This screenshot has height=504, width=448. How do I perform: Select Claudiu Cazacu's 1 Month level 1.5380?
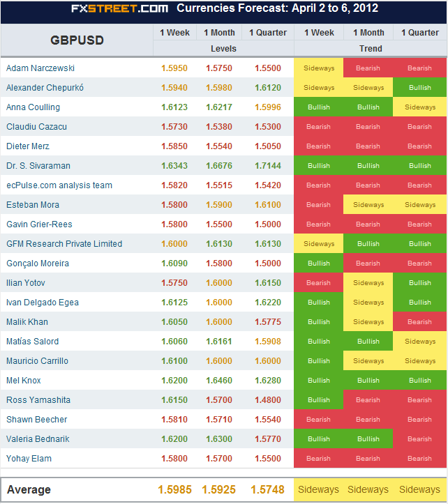pos(219,127)
